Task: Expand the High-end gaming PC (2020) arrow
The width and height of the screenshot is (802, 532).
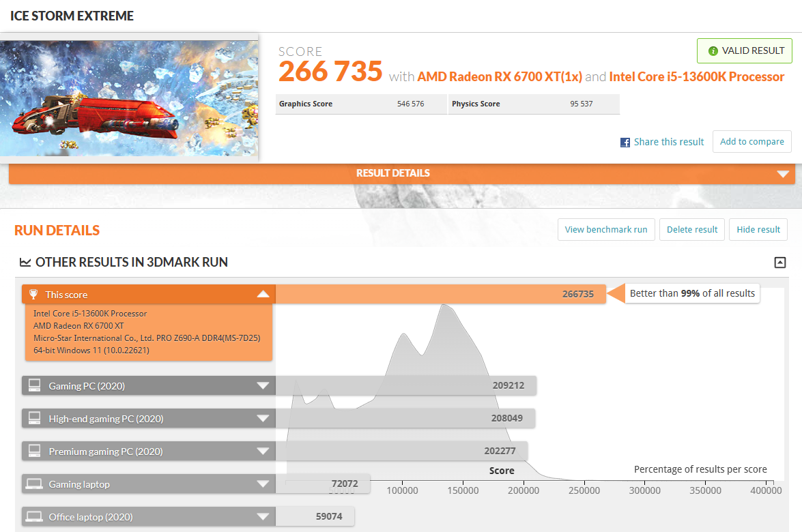Action: coord(263,418)
